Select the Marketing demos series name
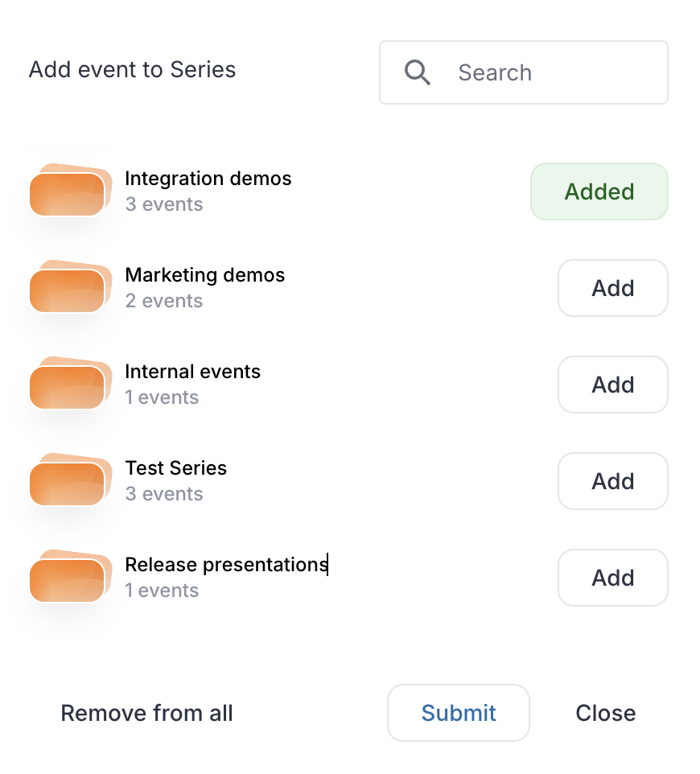 (205, 275)
